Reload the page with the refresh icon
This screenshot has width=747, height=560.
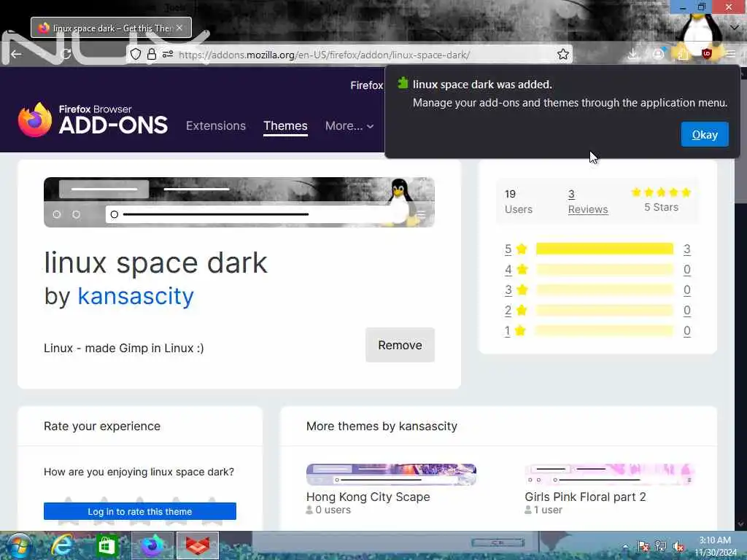(x=66, y=54)
